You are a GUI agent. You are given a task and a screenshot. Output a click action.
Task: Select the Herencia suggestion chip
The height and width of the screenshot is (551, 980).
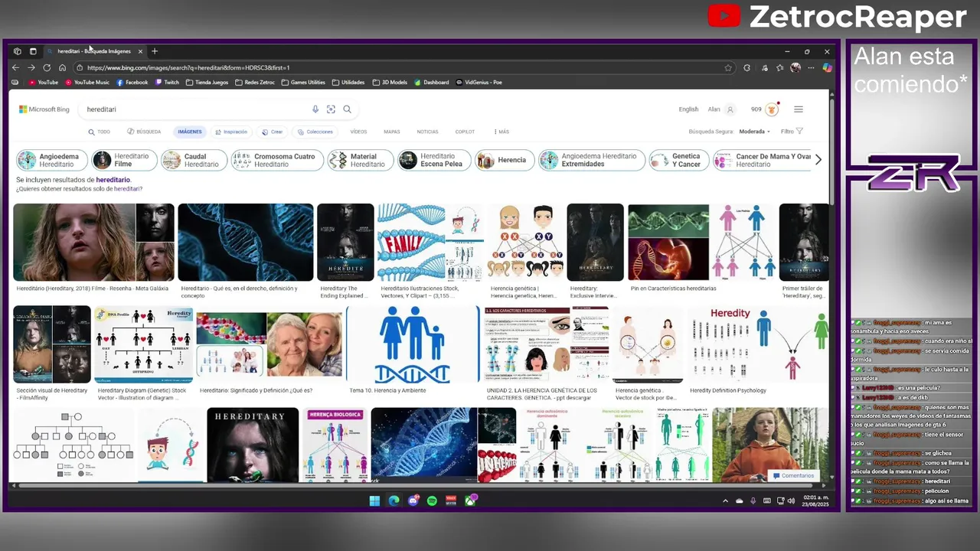click(x=504, y=160)
